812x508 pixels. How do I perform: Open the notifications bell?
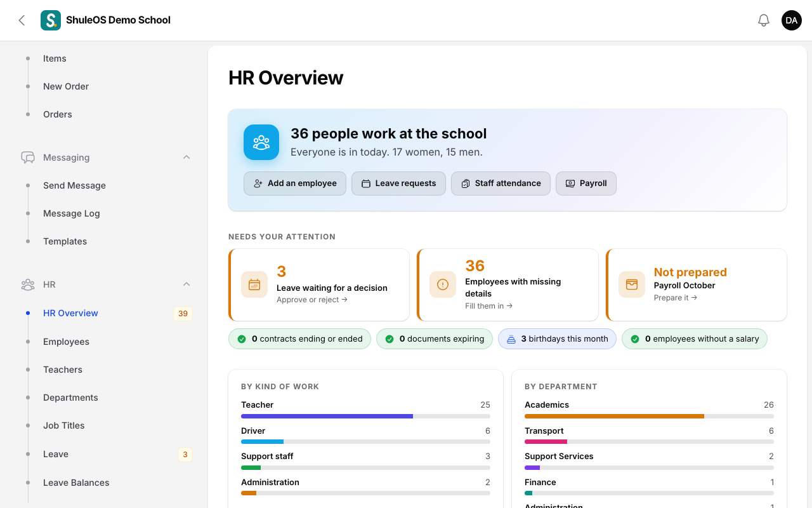point(764,20)
